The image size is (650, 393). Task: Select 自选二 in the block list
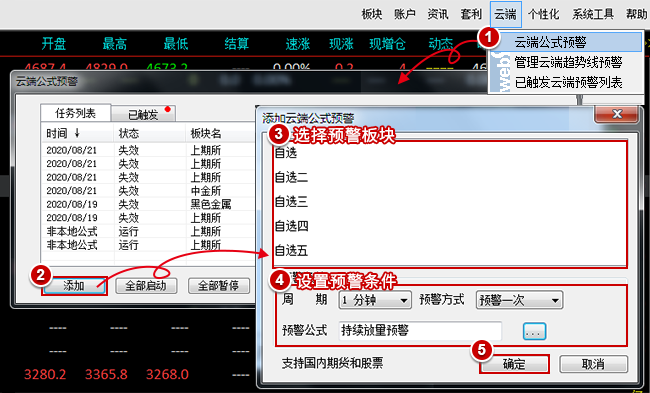(450, 177)
